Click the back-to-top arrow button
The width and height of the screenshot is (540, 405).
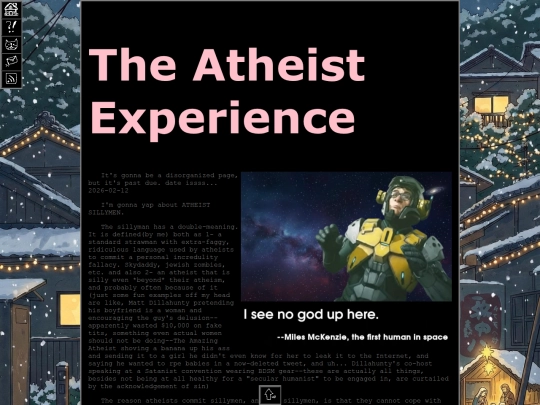click(x=270, y=395)
